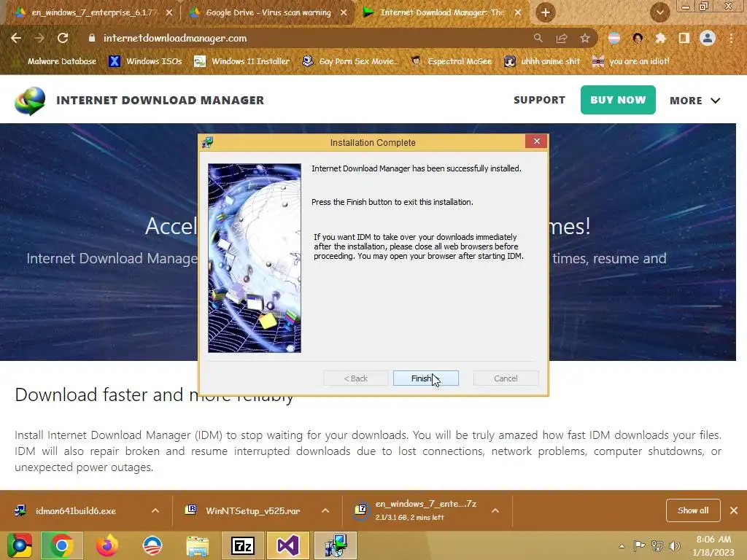Click the en_windows_7_ente...7z download item
Screen dimensions: 747x560
pos(419,510)
